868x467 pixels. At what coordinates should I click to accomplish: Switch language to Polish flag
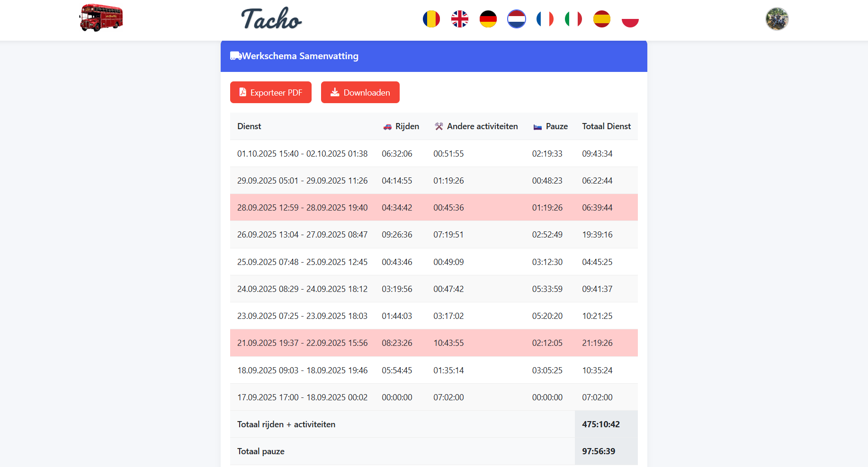pos(630,19)
